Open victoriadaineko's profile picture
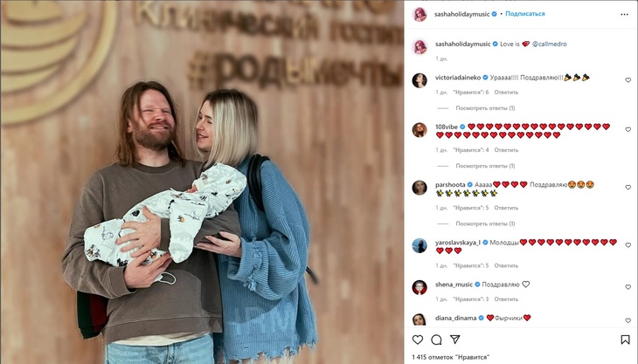The height and width of the screenshot is (364, 638). [x=420, y=80]
